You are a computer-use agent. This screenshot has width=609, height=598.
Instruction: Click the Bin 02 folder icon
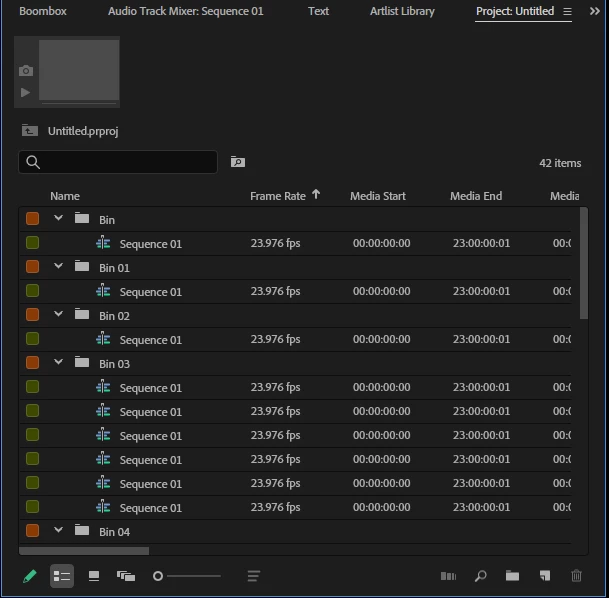(82, 314)
